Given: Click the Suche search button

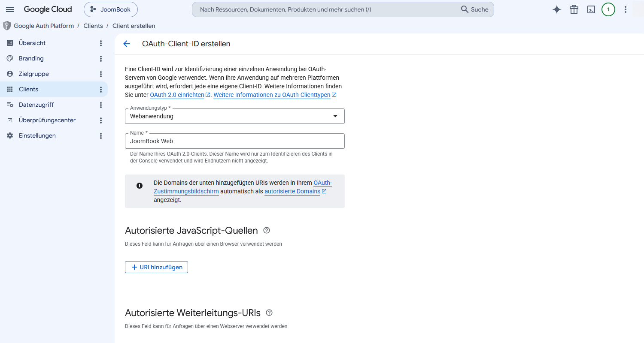Looking at the screenshot, I should click(475, 9).
